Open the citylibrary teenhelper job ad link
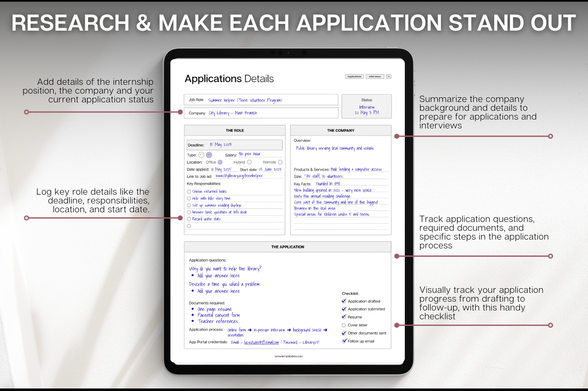Image resolution: width=588 pixels, height=391 pixels. coord(239,176)
